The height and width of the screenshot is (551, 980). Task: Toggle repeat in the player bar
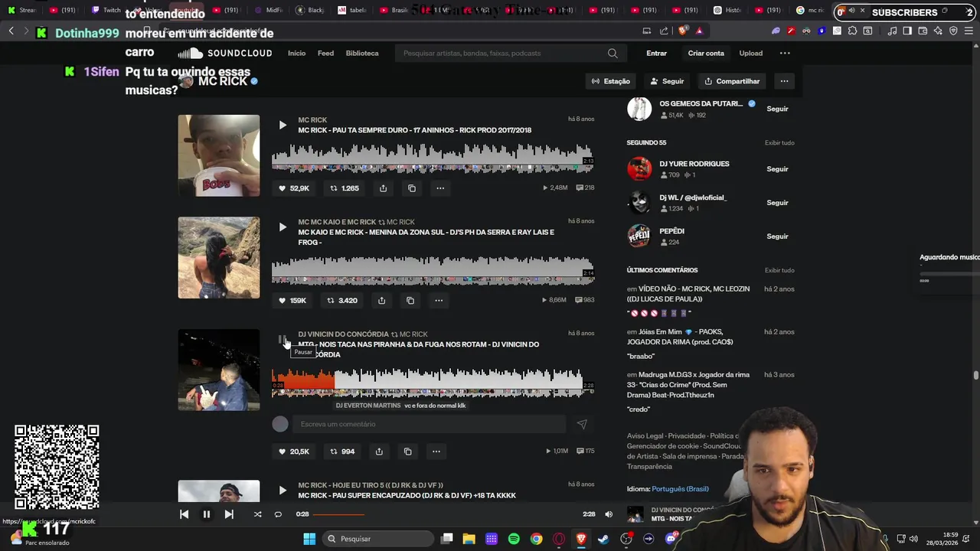click(278, 514)
